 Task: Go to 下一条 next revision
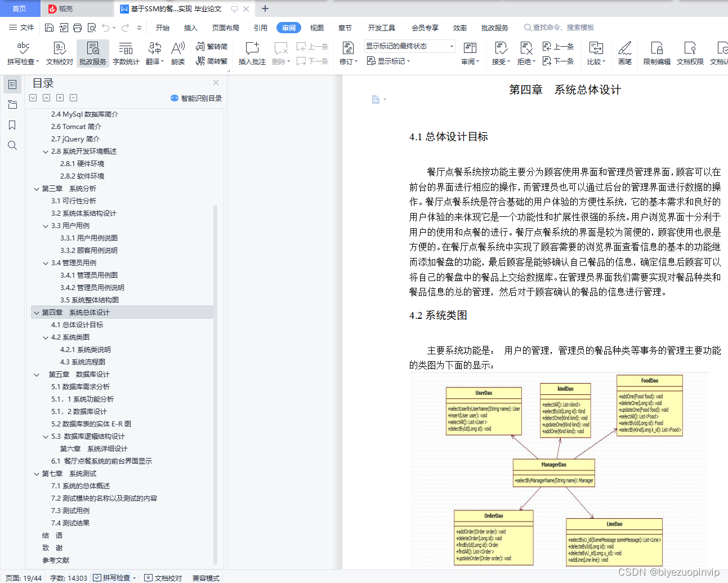[558, 61]
